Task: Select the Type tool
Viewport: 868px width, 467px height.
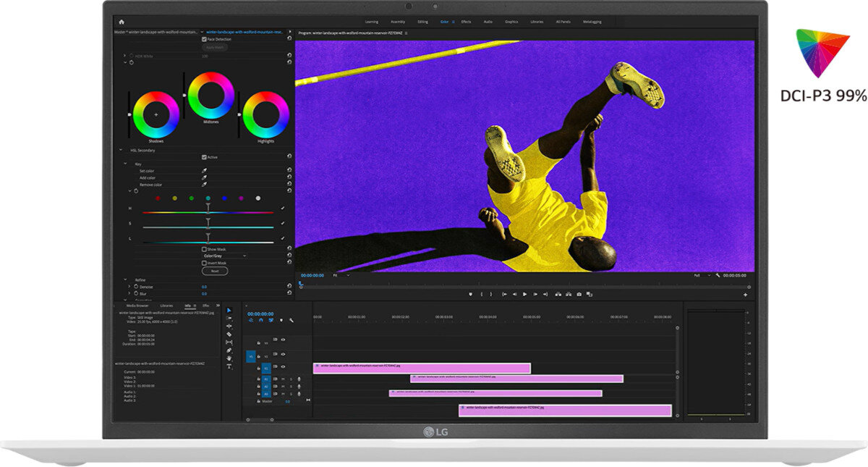Action: pos(229,366)
